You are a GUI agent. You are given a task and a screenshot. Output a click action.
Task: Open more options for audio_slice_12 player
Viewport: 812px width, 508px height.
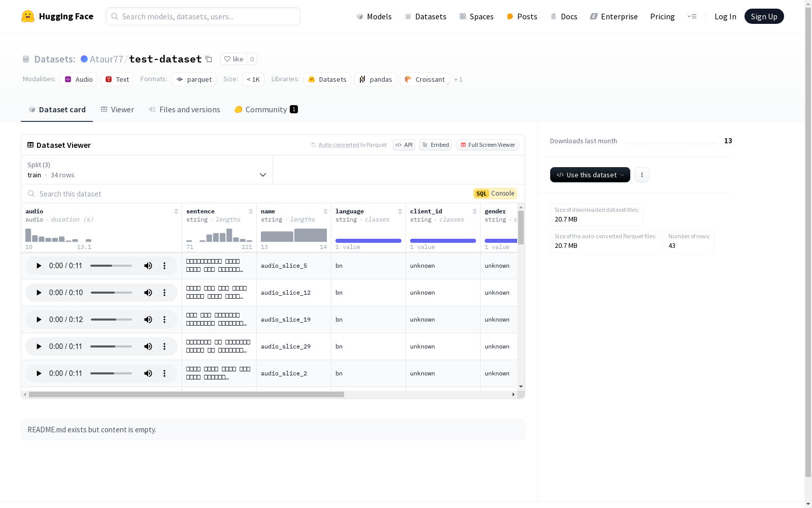[164, 293]
